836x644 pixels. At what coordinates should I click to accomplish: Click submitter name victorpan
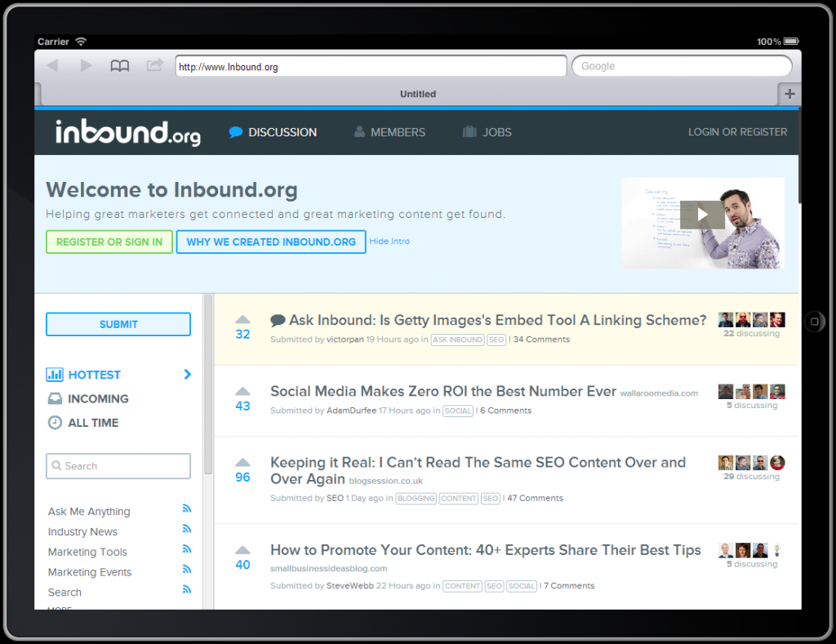coord(345,340)
